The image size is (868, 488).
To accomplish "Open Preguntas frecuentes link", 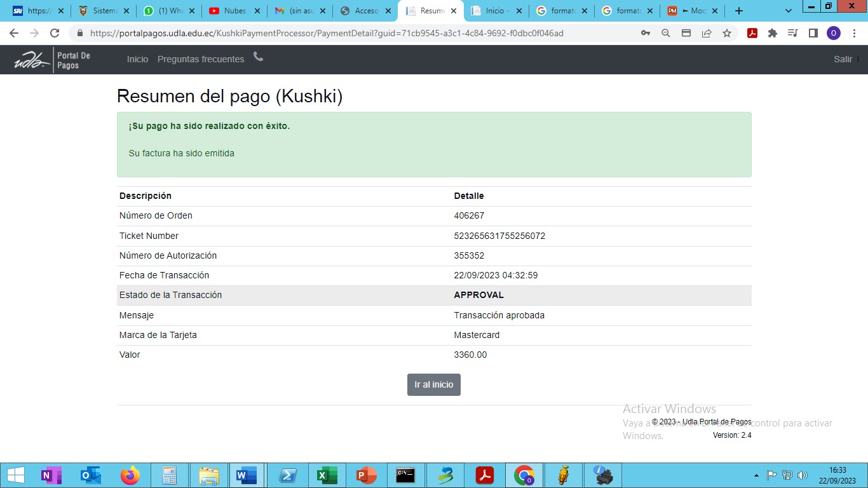I will (201, 59).
